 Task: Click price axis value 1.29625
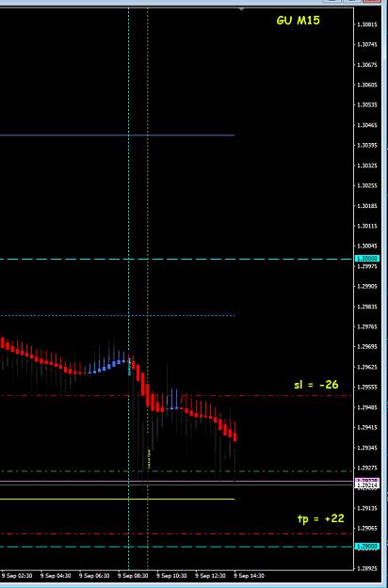click(367, 367)
